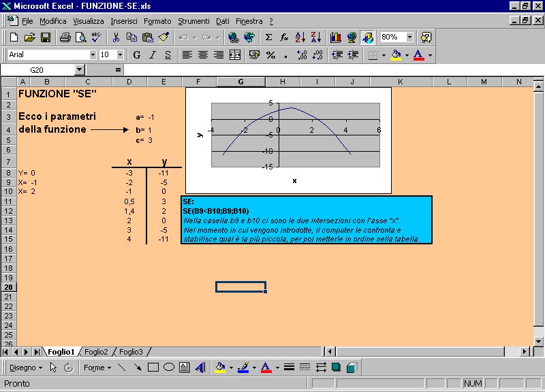Toggle bold formatting (G button)

[x=137, y=54]
